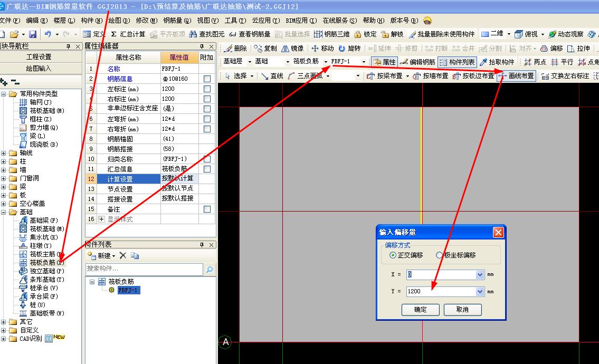Viewport: 599px width, 364px height.
Task: Open the X offset dropdown arrow
Action: [x=480, y=275]
